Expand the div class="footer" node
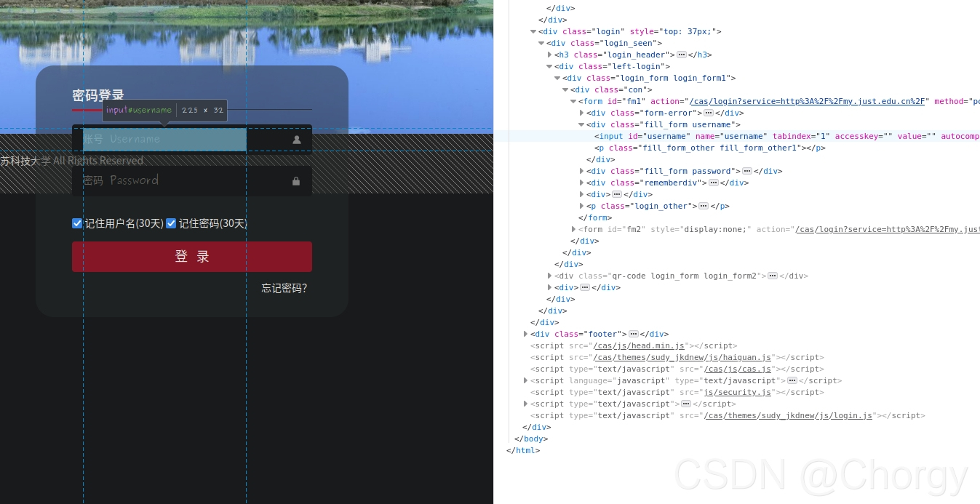The width and height of the screenshot is (980, 504). [x=525, y=334]
